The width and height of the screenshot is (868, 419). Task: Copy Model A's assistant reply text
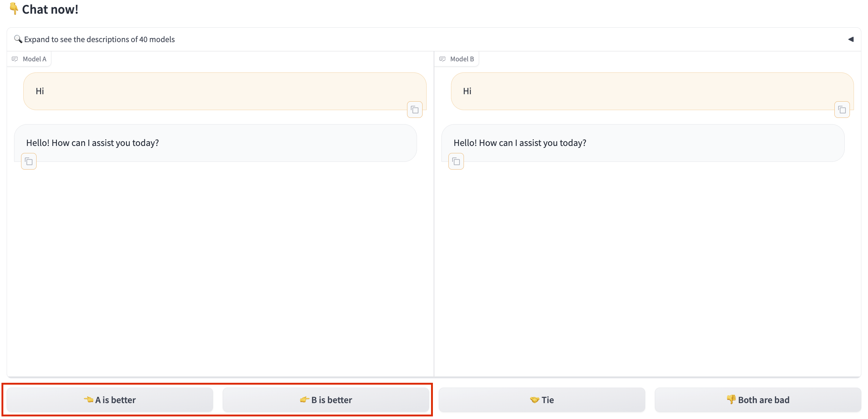pyautogui.click(x=29, y=161)
